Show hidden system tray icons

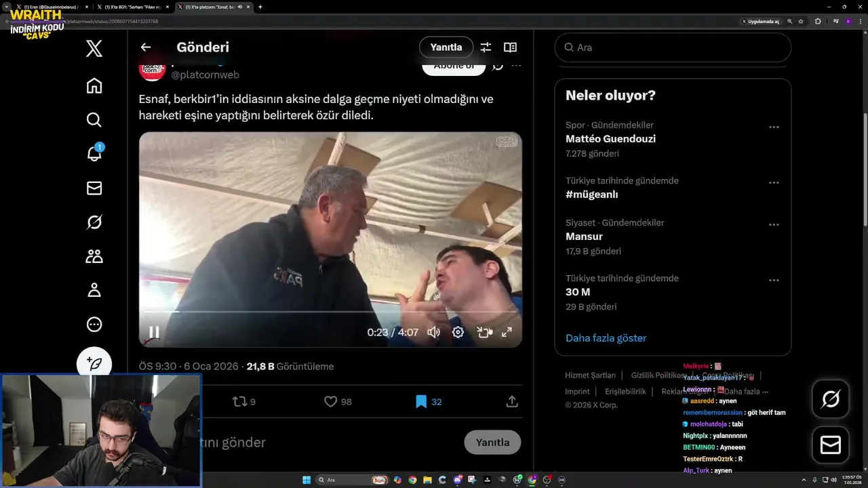point(805,480)
